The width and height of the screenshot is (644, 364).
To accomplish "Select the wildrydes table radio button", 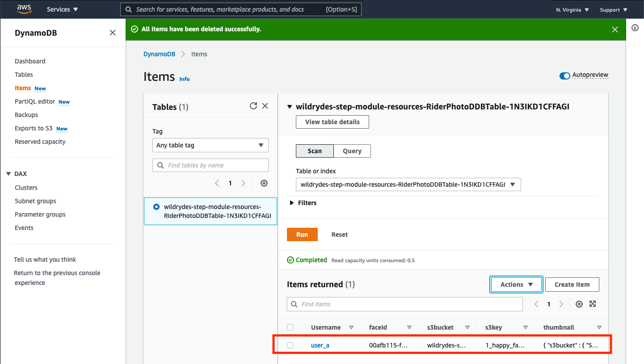I will [156, 207].
